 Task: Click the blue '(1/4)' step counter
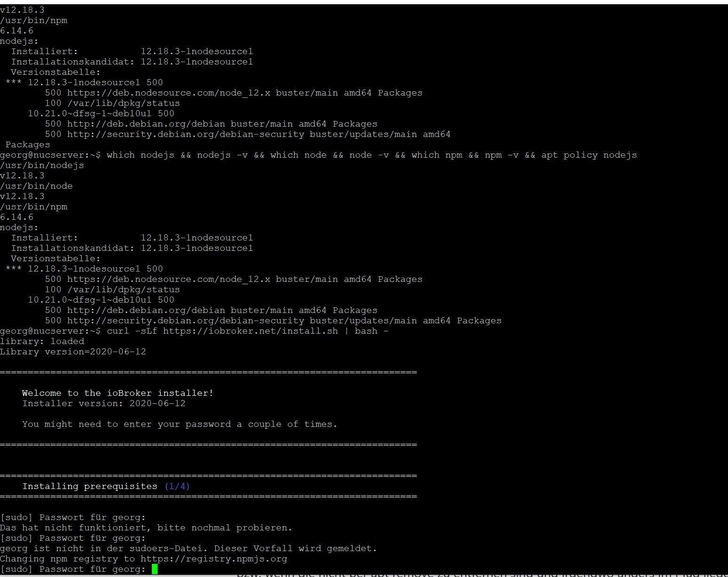click(x=177, y=487)
